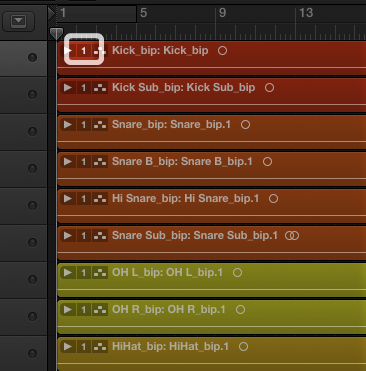
Task: Click the mono circle icon on HiHat_bip.1 region
Action: (x=243, y=347)
